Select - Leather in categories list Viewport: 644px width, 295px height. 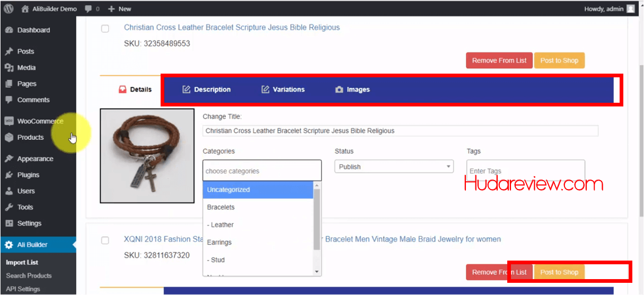tap(258, 225)
